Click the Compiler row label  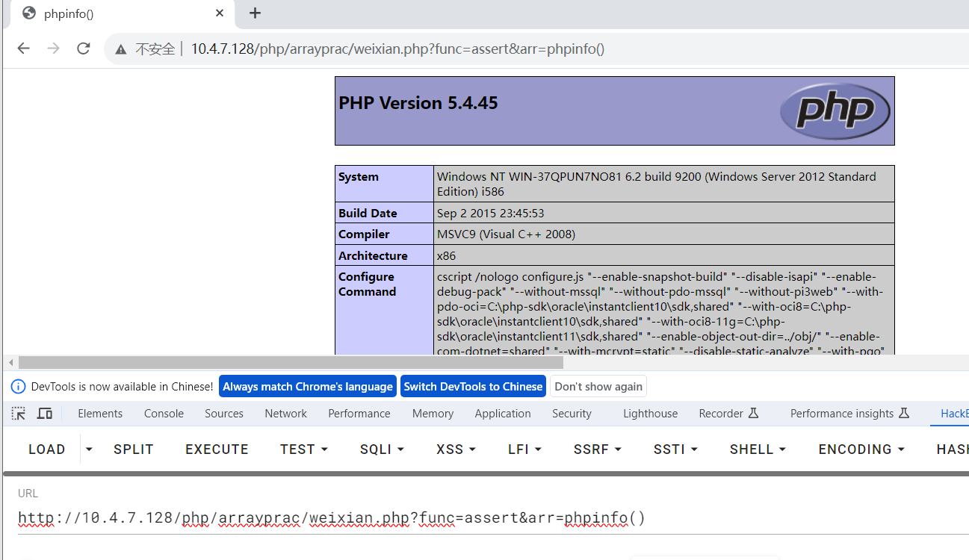[364, 234]
